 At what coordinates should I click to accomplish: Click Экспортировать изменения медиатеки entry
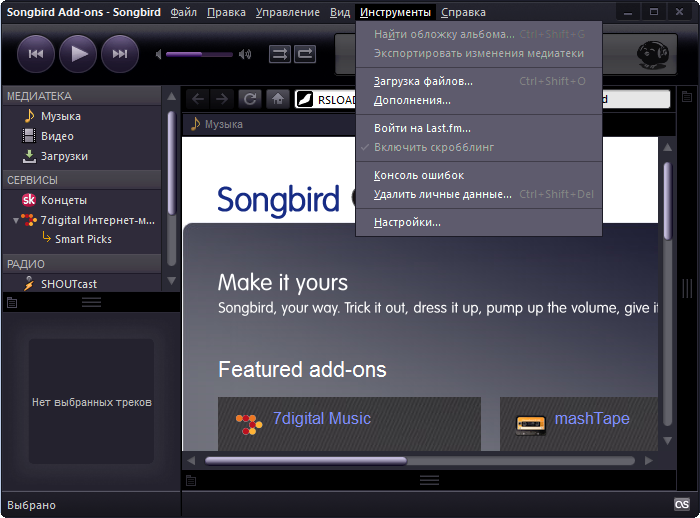point(479,54)
